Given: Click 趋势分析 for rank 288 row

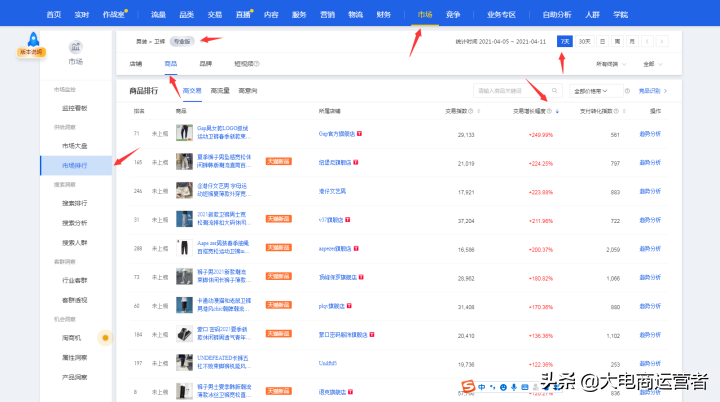Looking at the screenshot, I should pyautogui.click(x=650, y=249).
